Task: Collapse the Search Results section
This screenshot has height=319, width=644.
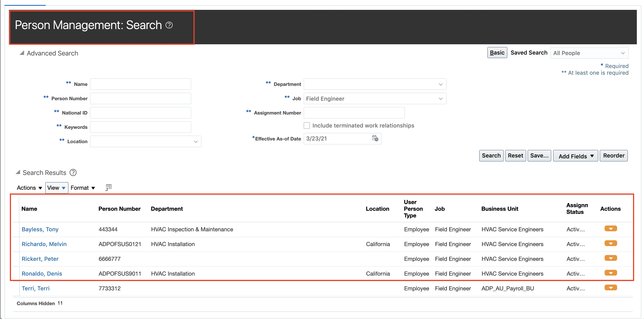Action: tap(18, 172)
